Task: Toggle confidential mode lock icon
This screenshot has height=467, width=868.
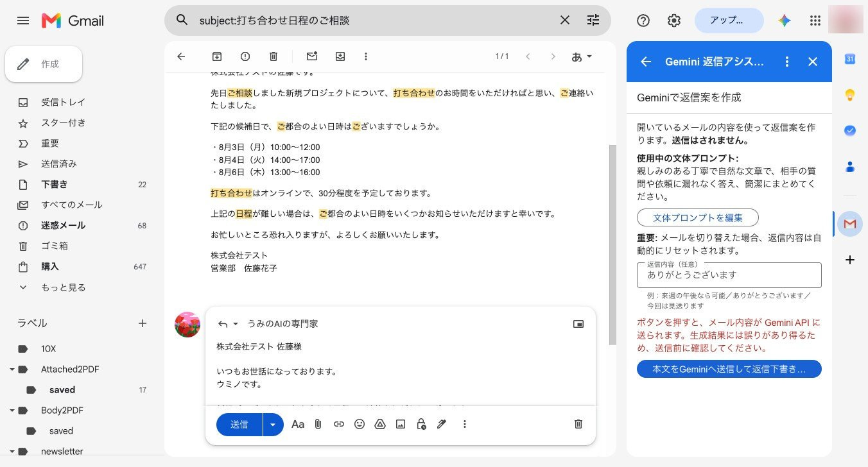Action: 421,424
